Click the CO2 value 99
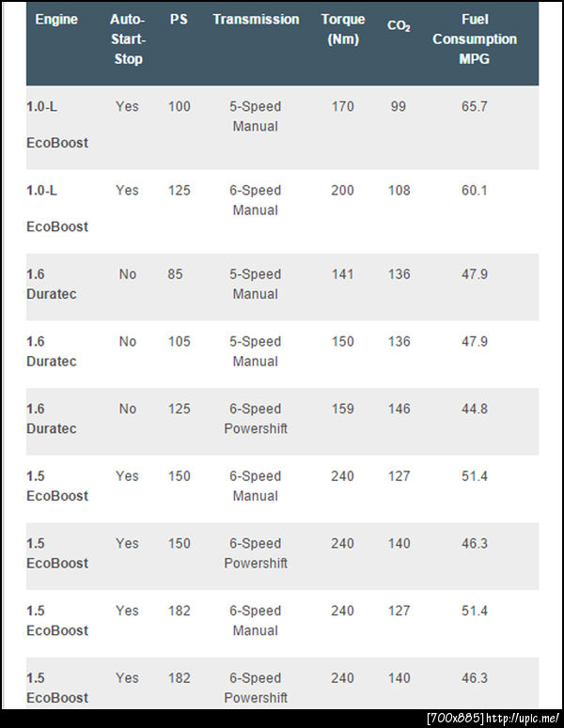 pyautogui.click(x=399, y=106)
